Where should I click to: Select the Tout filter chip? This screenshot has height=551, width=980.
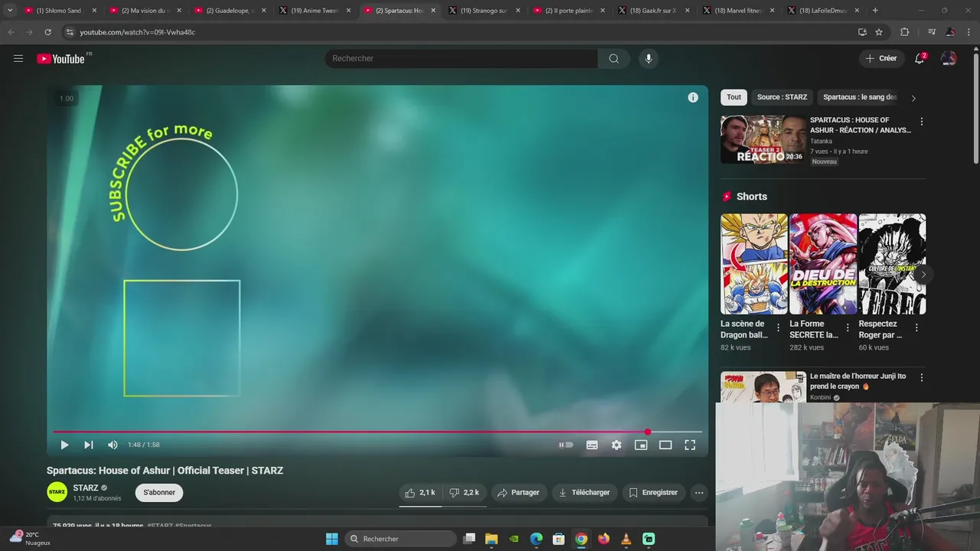click(733, 97)
